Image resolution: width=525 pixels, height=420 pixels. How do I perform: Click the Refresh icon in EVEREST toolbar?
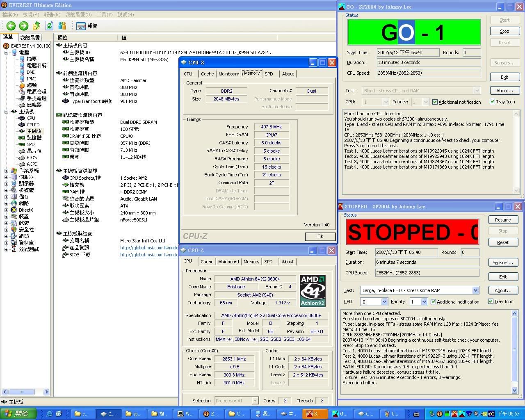[49, 26]
